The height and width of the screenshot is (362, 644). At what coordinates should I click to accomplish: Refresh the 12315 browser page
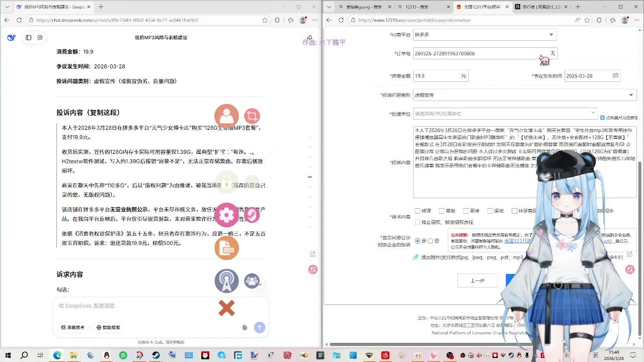tap(341, 20)
